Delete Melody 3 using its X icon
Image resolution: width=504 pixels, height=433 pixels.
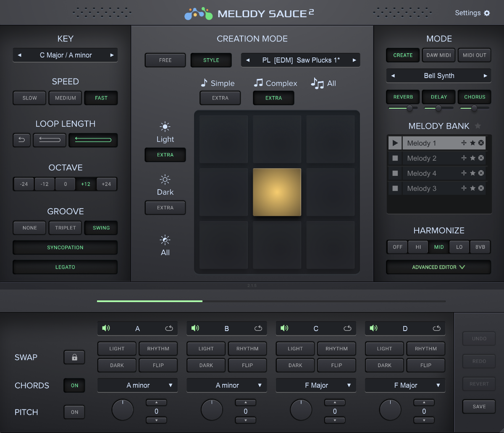pos(481,188)
